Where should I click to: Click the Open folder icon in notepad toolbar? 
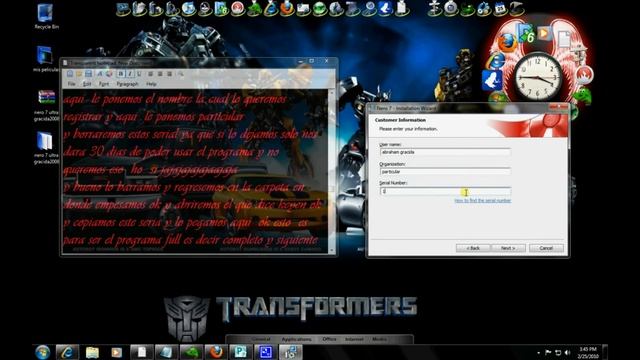click(x=79, y=74)
